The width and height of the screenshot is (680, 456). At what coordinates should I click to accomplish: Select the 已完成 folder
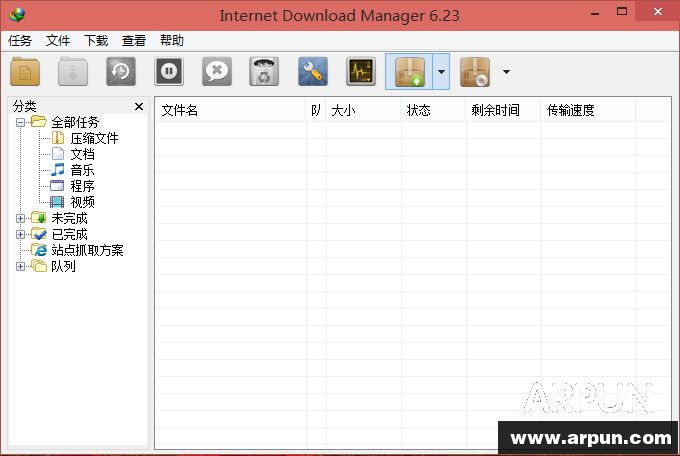point(69,234)
